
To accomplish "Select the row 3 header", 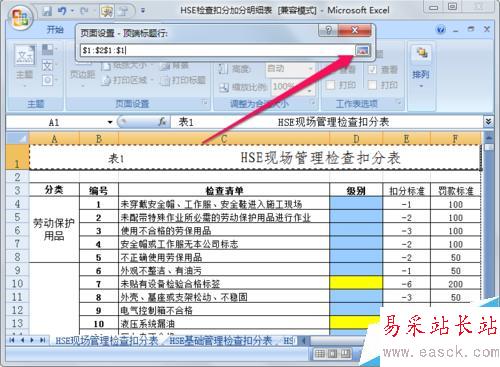I will (x=17, y=190).
